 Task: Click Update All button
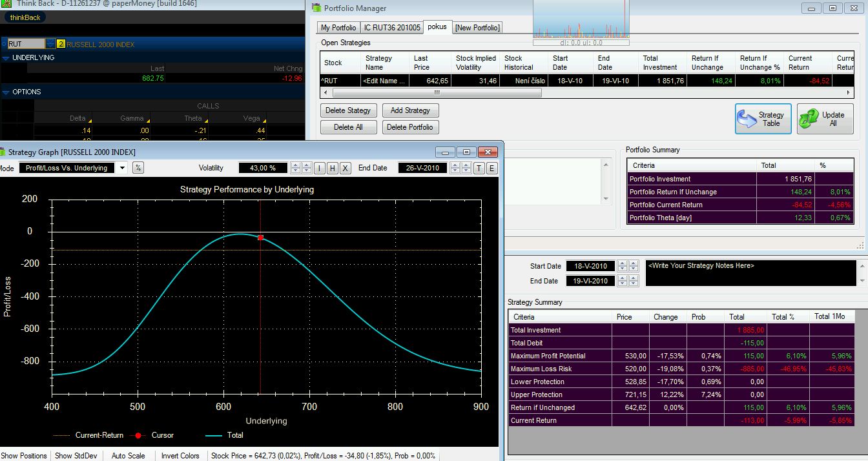click(825, 119)
